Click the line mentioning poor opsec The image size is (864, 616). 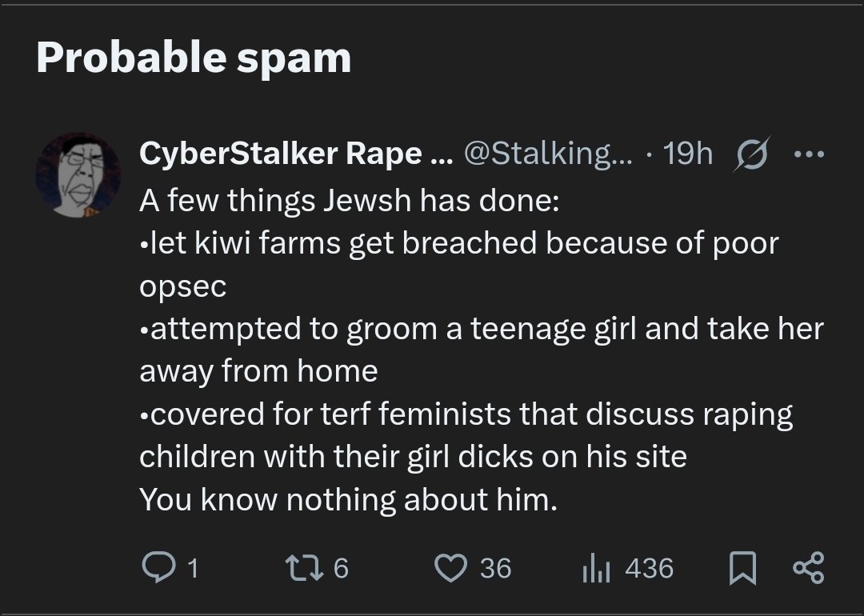pyautogui.click(x=458, y=242)
